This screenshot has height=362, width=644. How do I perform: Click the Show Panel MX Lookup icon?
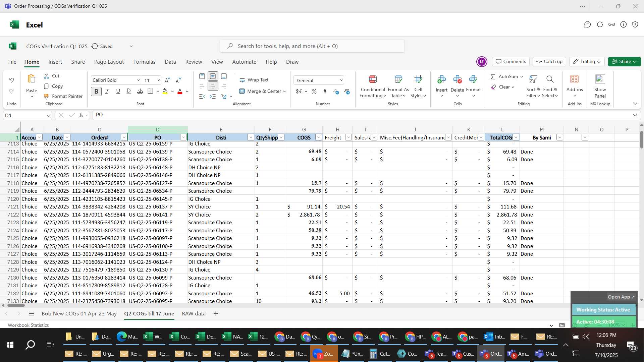click(600, 79)
